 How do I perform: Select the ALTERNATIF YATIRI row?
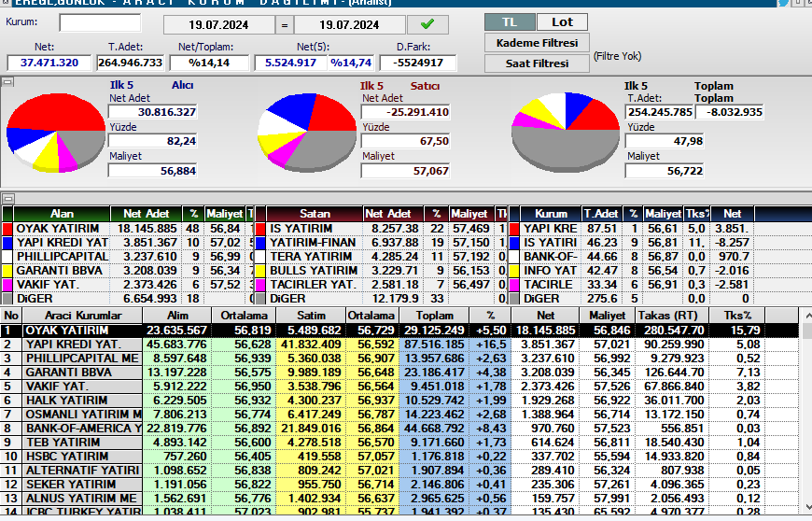point(399,471)
